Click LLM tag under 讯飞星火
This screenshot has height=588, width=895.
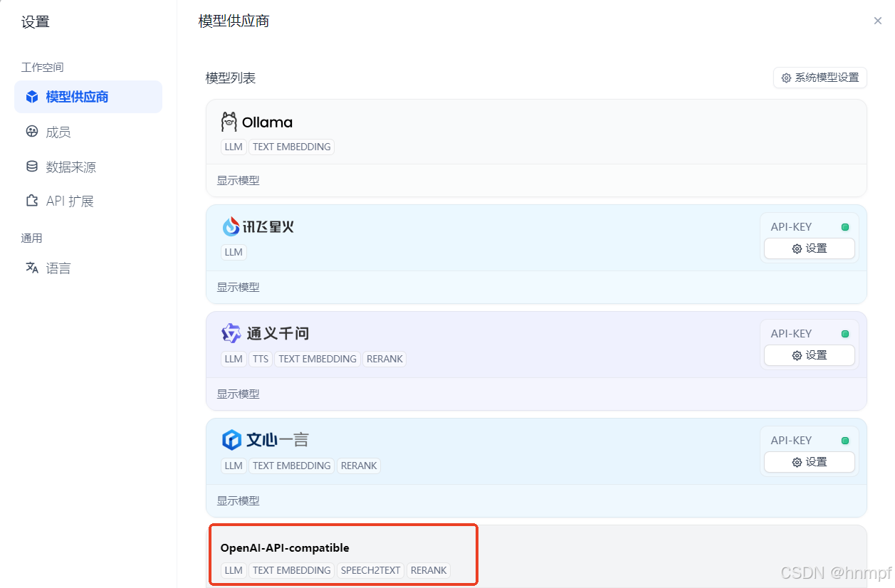click(x=234, y=252)
